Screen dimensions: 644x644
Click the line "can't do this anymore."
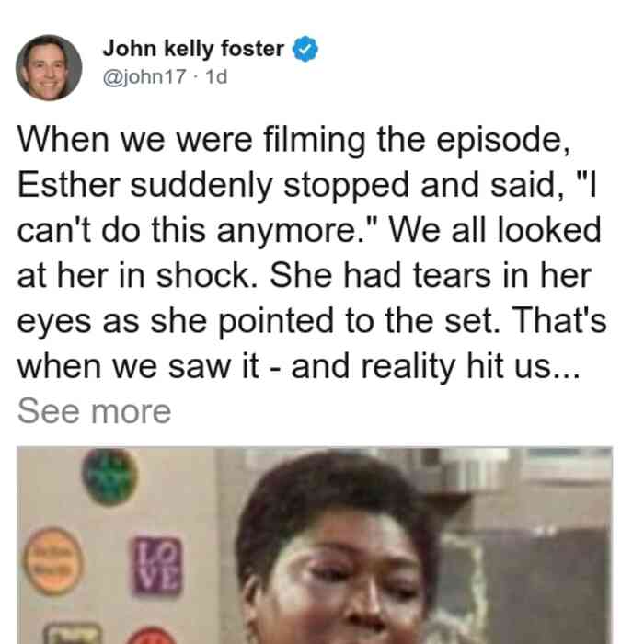point(197,230)
